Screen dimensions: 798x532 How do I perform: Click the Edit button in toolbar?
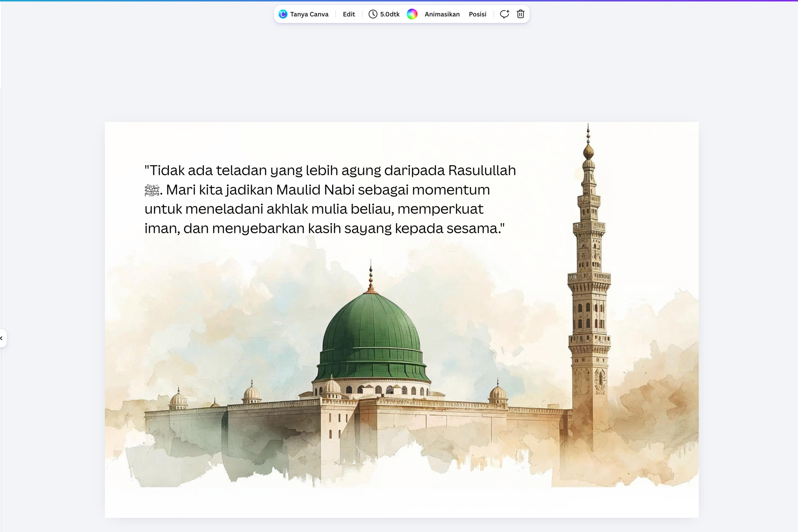click(349, 14)
